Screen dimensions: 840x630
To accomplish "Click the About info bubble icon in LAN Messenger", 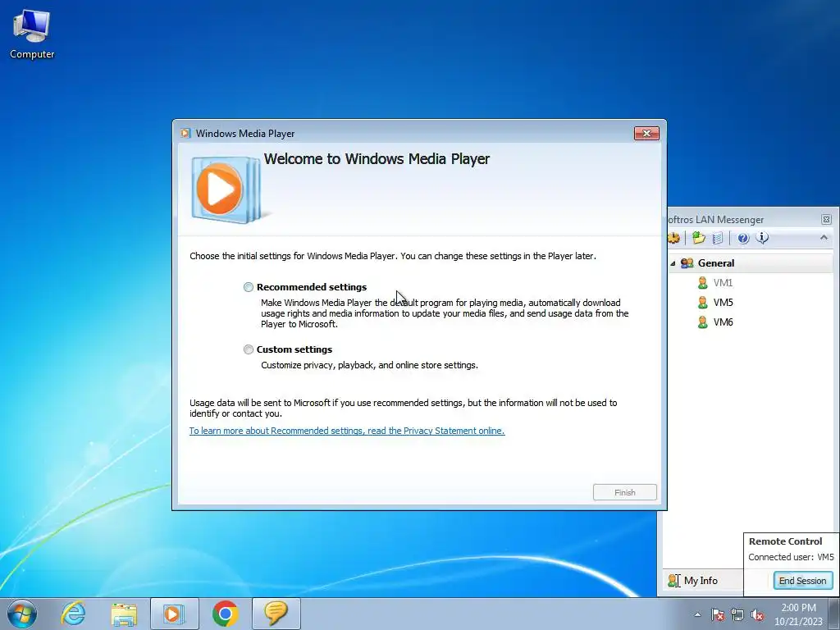I will click(762, 238).
